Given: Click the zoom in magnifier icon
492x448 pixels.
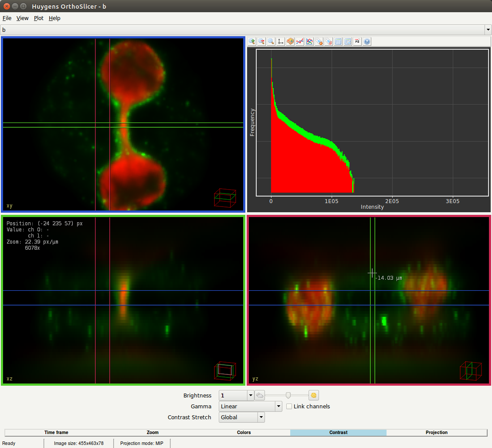Looking at the screenshot, I should click(x=252, y=42).
